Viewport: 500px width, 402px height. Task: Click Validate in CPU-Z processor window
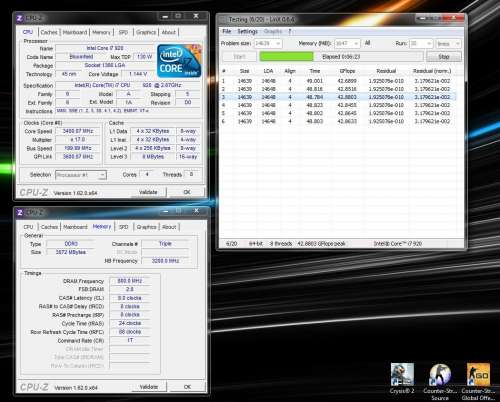(x=148, y=192)
